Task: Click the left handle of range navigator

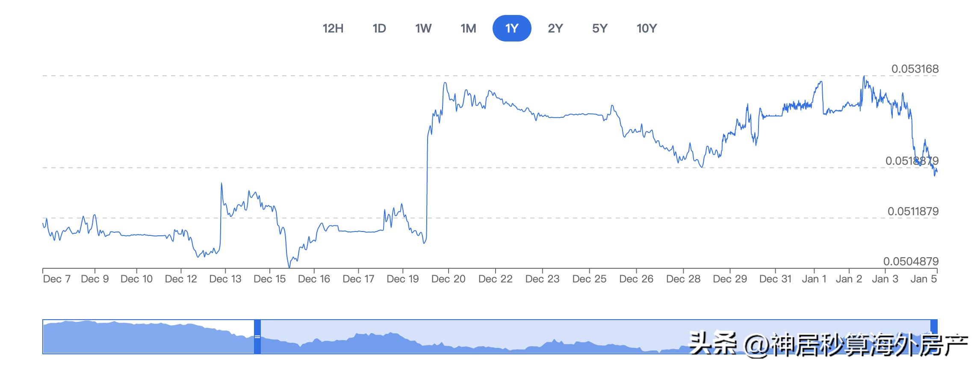Action: tap(257, 337)
